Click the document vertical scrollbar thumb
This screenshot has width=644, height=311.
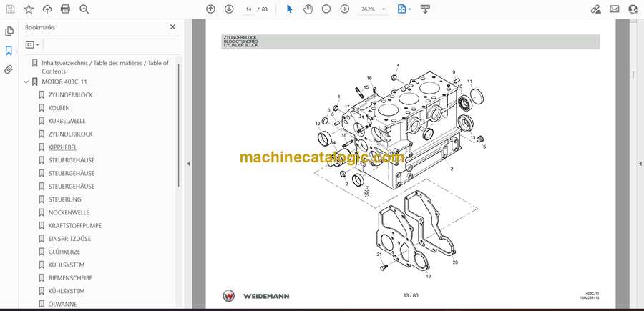click(x=633, y=74)
